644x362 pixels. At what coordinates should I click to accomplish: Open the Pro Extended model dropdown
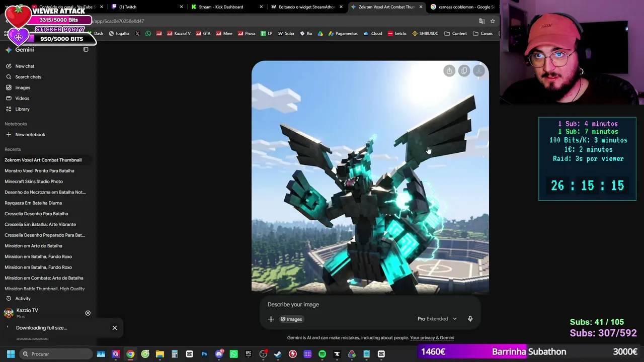click(x=437, y=319)
